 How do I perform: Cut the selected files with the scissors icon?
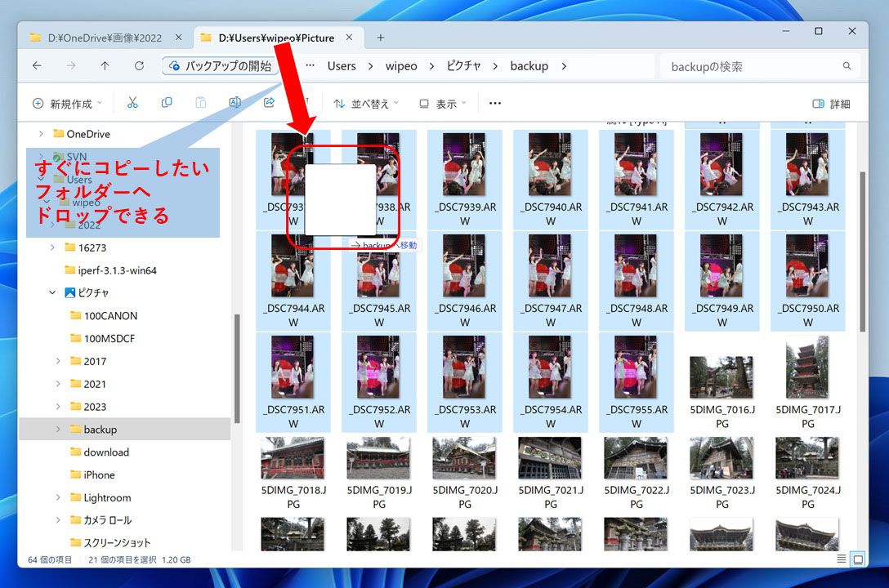(132, 103)
